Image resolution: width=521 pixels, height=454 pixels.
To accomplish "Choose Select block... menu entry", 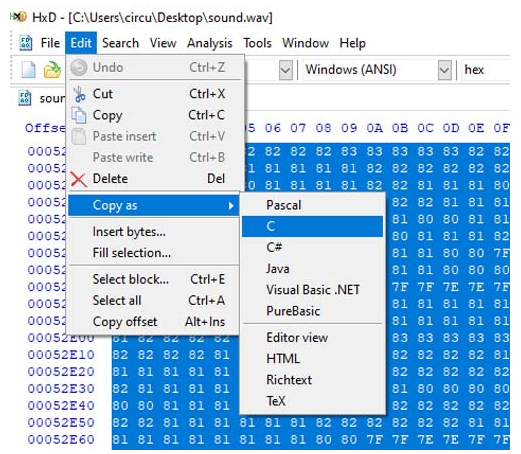I will pyautogui.click(x=154, y=279).
